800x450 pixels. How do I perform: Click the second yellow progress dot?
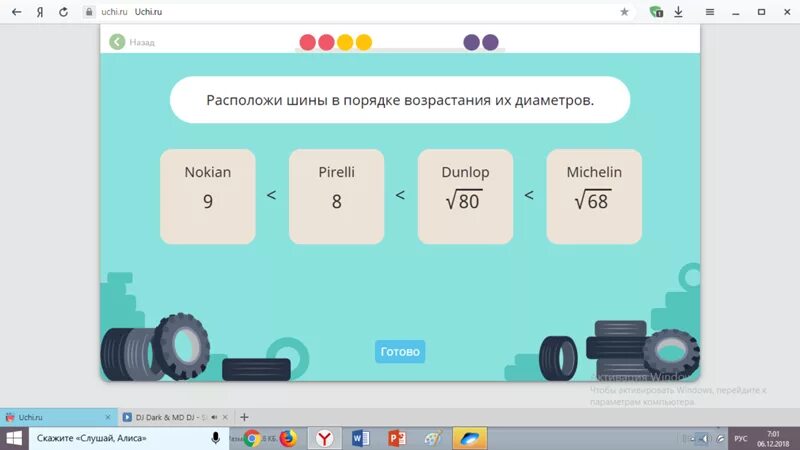pos(364,42)
